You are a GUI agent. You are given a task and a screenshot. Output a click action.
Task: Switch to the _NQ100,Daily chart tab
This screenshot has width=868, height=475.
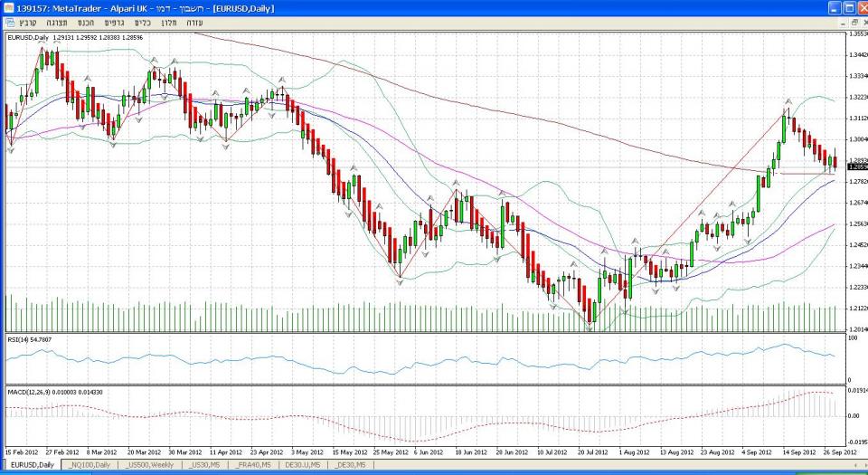point(90,464)
